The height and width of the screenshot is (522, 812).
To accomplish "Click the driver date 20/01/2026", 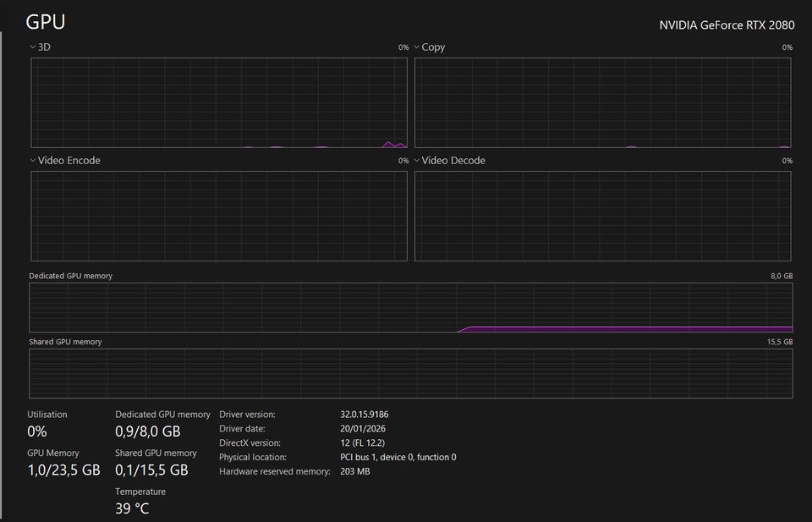I will [361, 429].
